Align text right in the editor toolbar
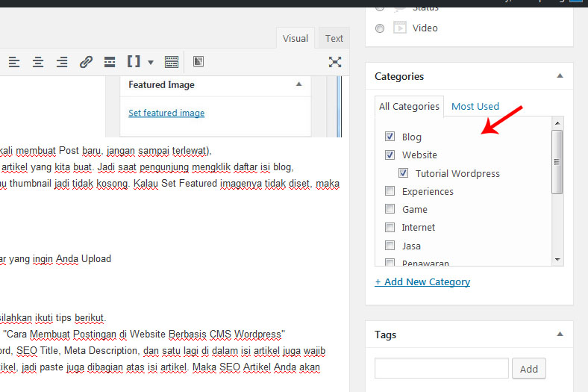This screenshot has width=588, height=392. click(62, 62)
